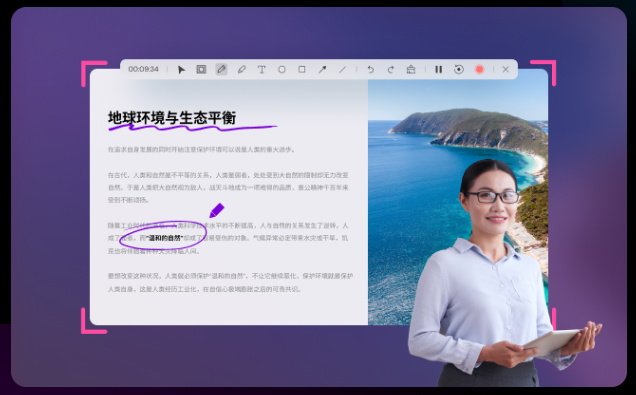Select the ellipse shape tool
Viewport: 636px width, 395px height.
point(281,70)
